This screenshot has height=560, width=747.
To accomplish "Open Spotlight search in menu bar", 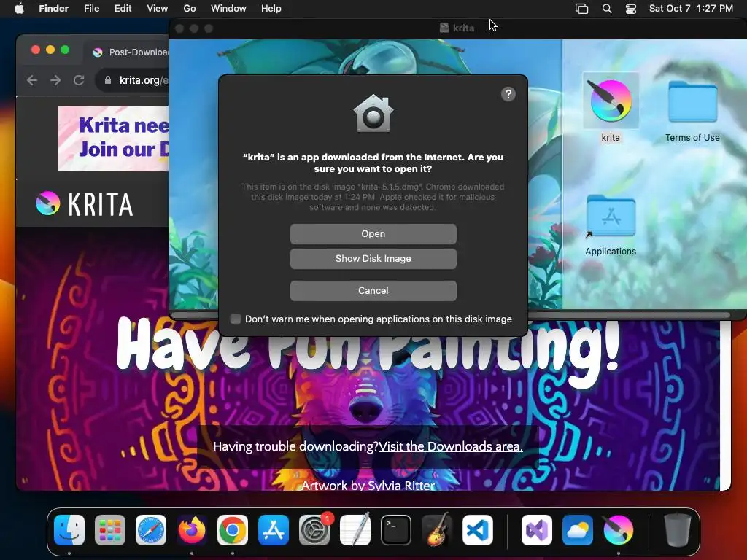I will 607,9.
